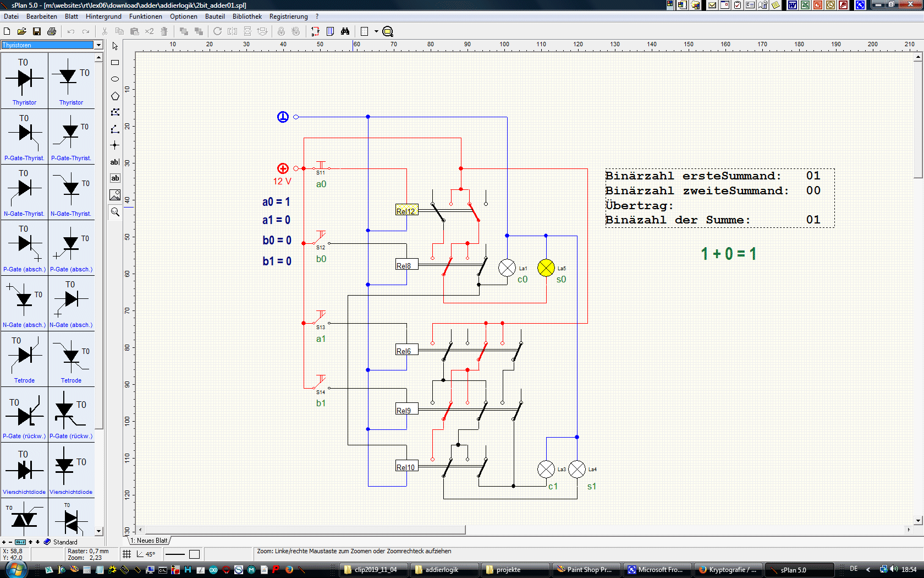Click the Paste clipboard icon
Image resolution: width=924 pixels, height=578 pixels.
(x=134, y=31)
